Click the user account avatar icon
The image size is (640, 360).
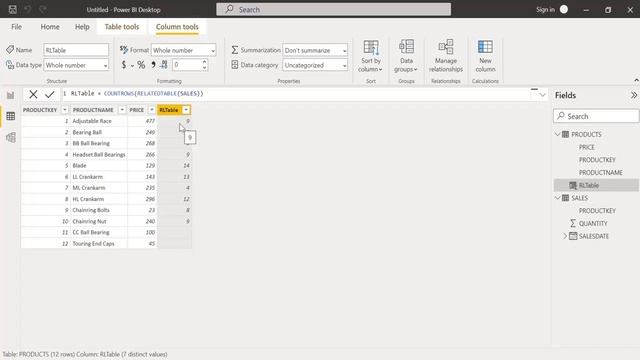[x=564, y=9]
